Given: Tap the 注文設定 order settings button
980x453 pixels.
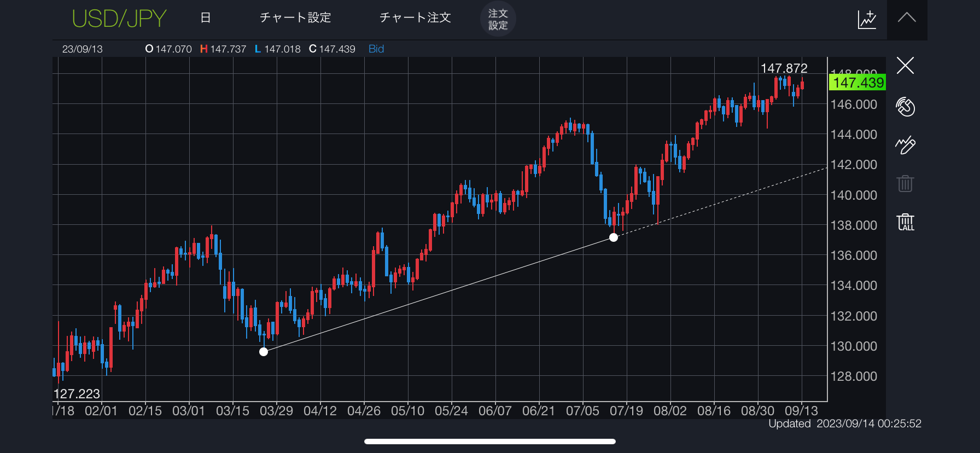Looking at the screenshot, I should (x=498, y=19).
